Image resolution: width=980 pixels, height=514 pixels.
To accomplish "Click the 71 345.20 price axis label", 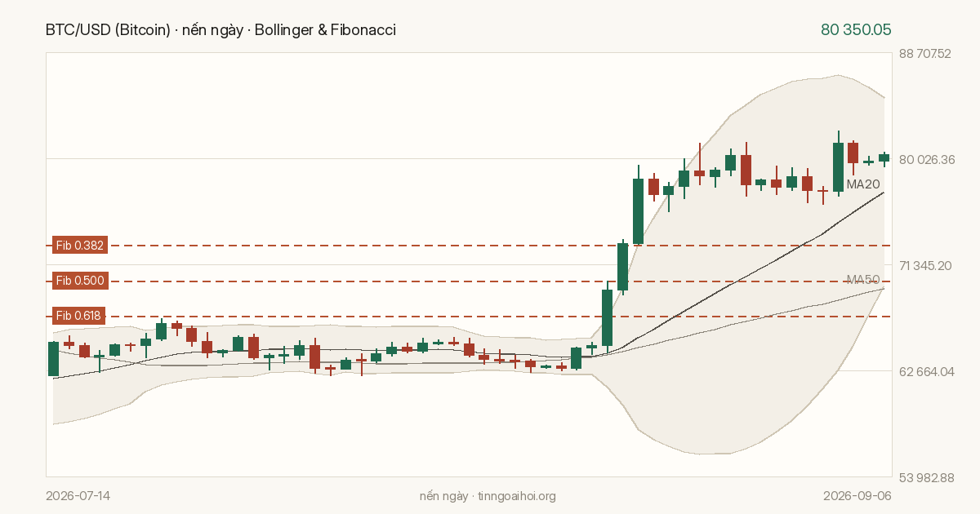I will pos(926,265).
